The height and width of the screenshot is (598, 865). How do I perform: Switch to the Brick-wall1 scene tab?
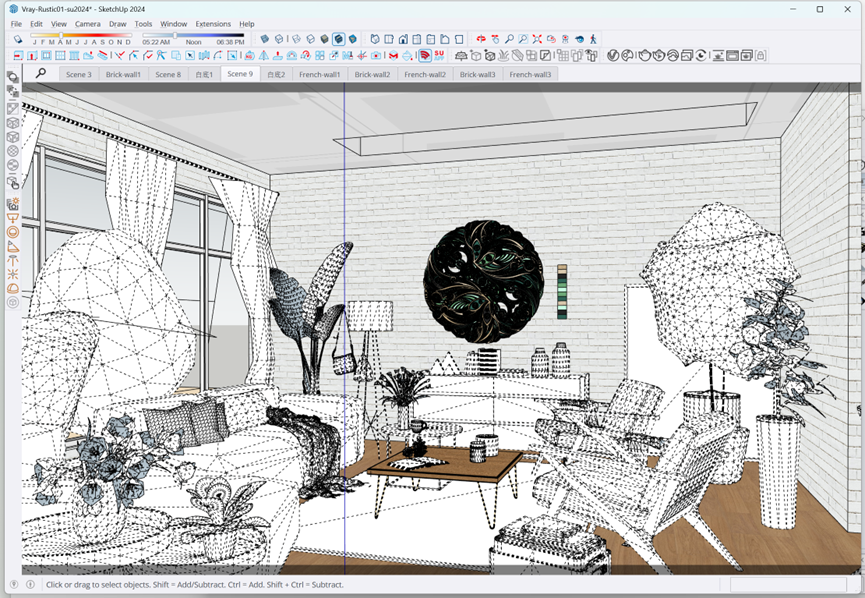point(124,74)
